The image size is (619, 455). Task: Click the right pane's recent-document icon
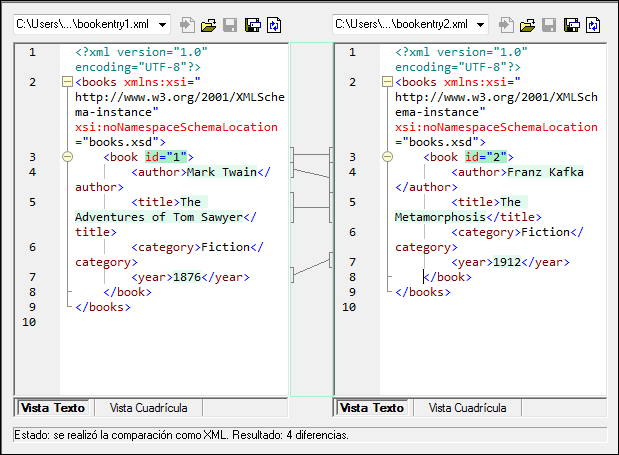coord(506,23)
